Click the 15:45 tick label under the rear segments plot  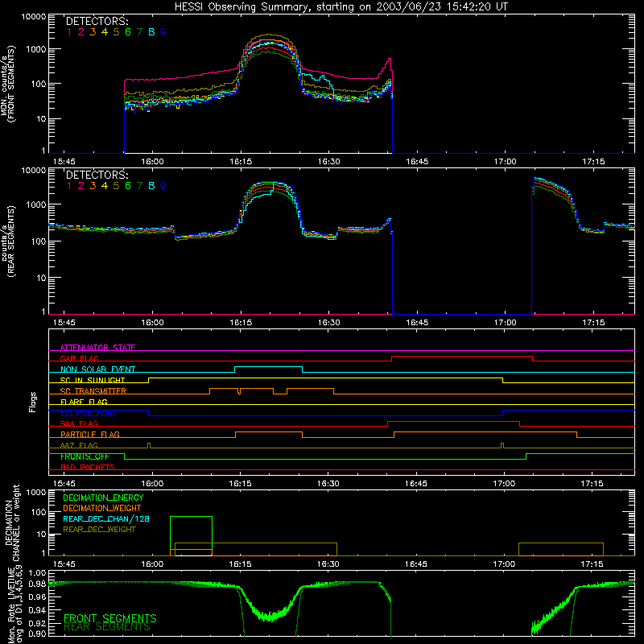coord(64,323)
